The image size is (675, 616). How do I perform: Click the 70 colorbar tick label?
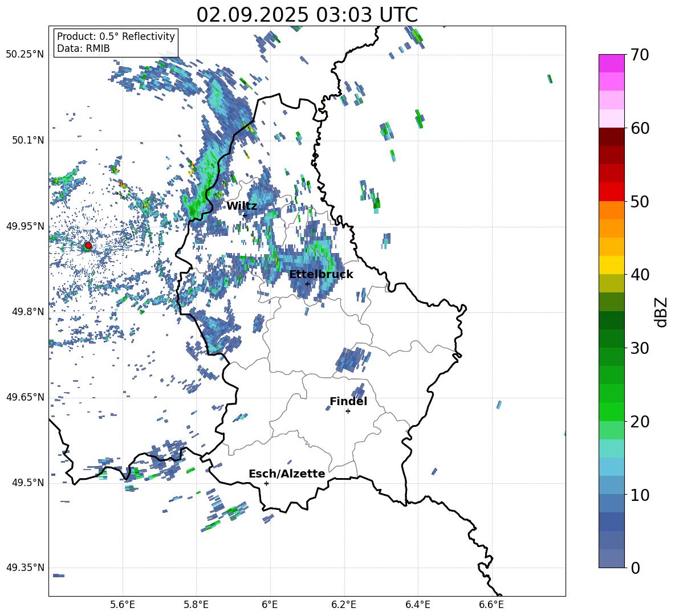640,55
